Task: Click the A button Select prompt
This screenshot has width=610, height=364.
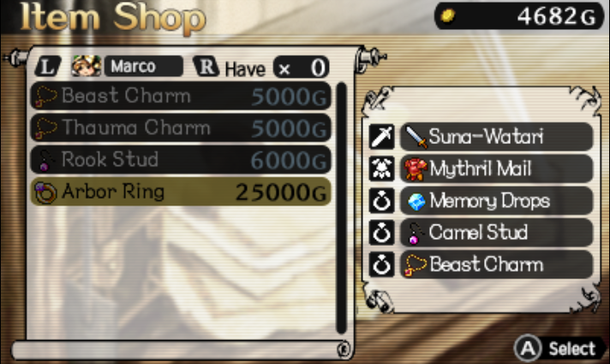Action: pos(557,349)
